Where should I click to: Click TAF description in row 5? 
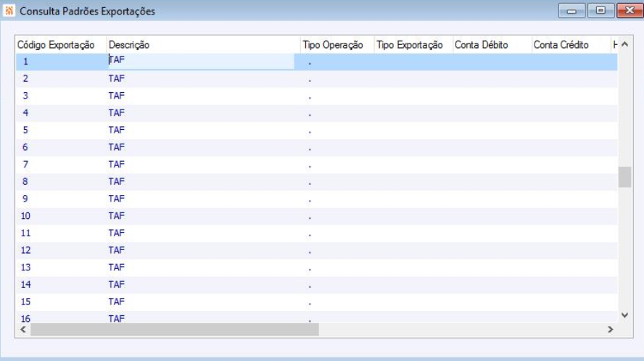[117, 130]
